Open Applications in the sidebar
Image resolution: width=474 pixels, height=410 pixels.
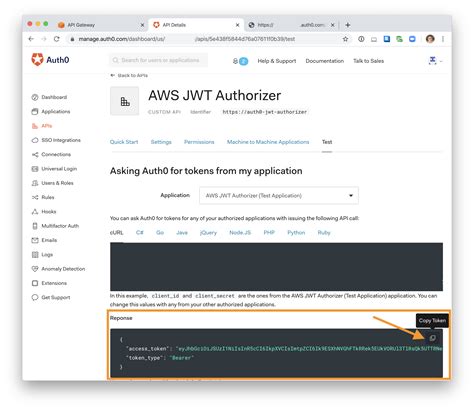51,112
